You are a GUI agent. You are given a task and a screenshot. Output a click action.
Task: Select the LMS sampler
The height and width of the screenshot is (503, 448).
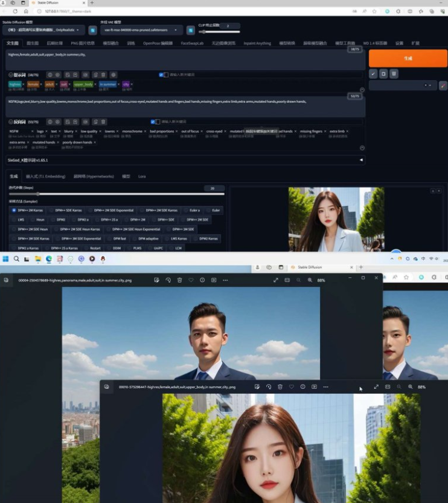click(x=18, y=220)
